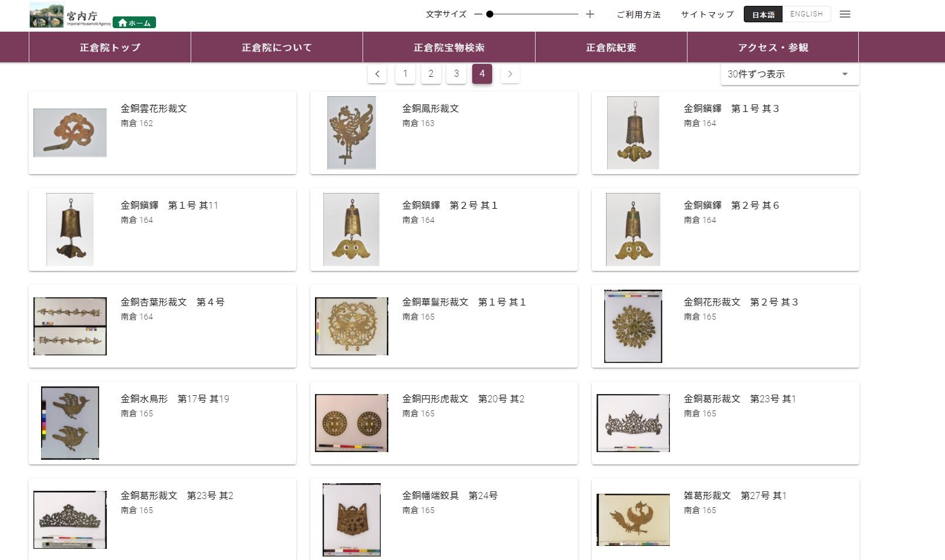The height and width of the screenshot is (560, 945).
Task: Decrease text size with minus icon
Action: click(x=478, y=14)
